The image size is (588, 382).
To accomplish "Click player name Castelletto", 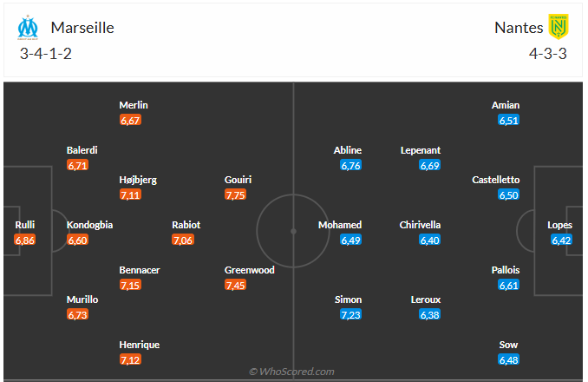I will tap(496, 180).
